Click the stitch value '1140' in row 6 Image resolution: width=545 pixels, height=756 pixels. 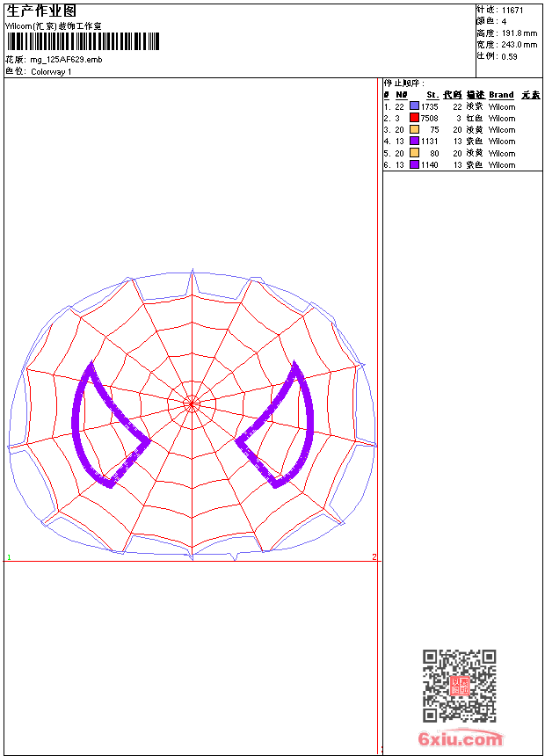[x=429, y=165]
